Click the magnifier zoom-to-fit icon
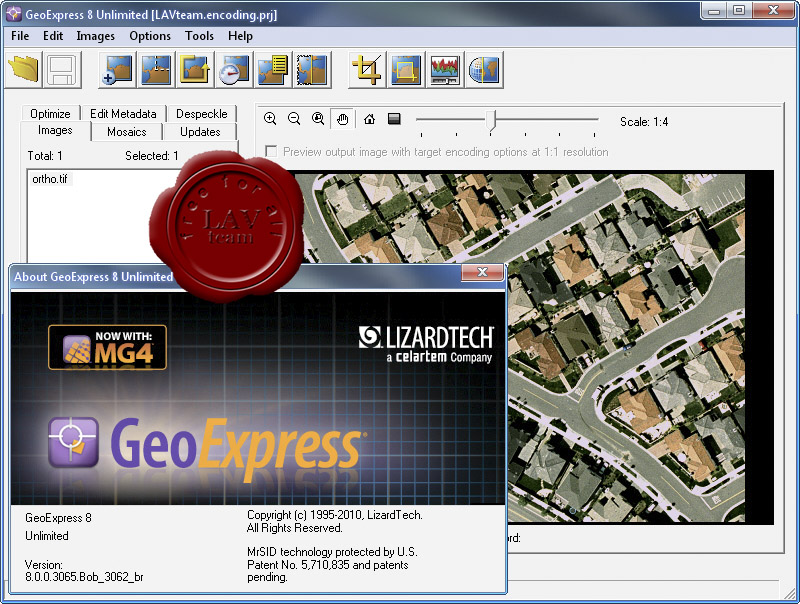The width and height of the screenshot is (800, 604). (x=318, y=119)
